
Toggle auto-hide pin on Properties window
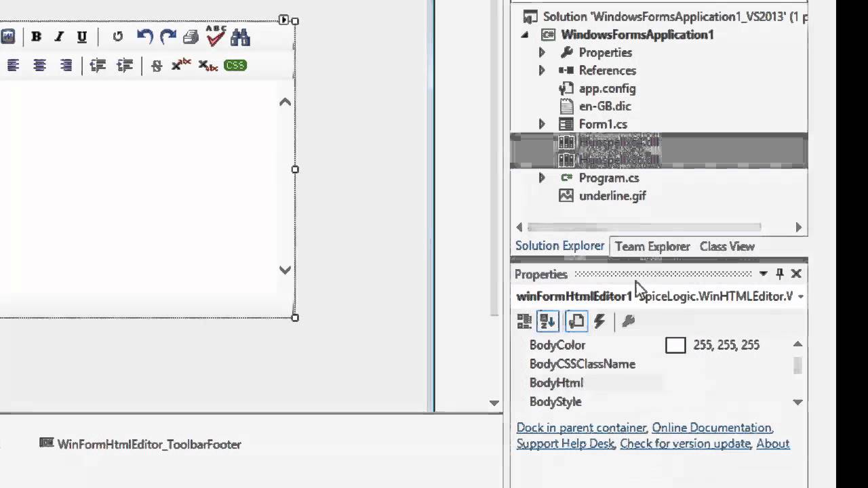tap(780, 273)
